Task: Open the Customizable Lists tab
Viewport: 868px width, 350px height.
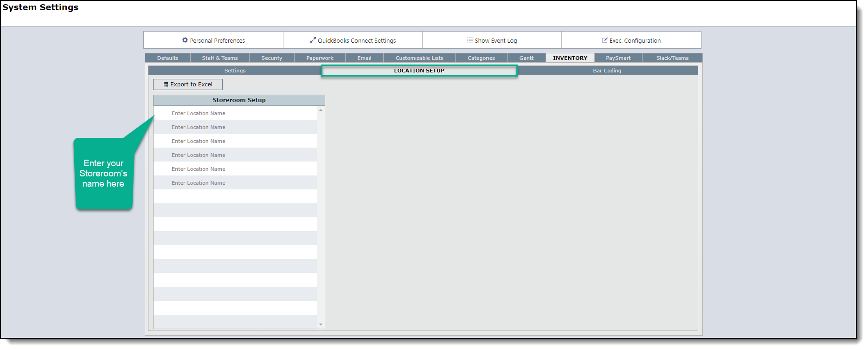Action: pyautogui.click(x=419, y=58)
